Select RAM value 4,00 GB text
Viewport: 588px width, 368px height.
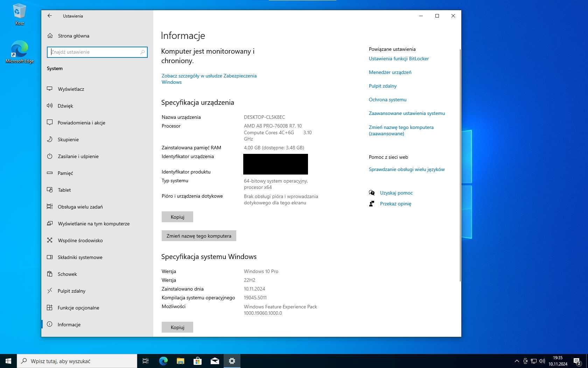[274, 148]
